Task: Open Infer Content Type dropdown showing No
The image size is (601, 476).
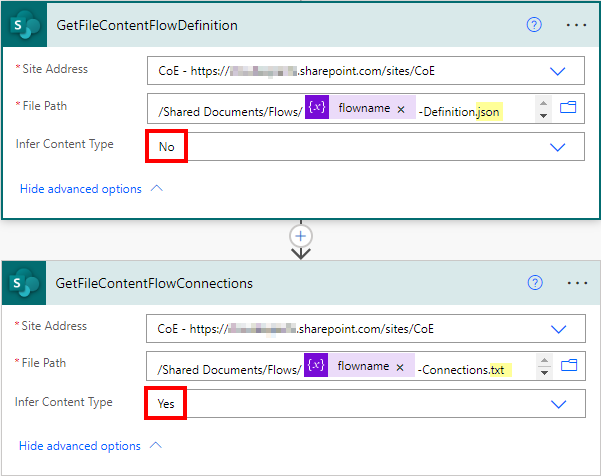Action: point(366,147)
